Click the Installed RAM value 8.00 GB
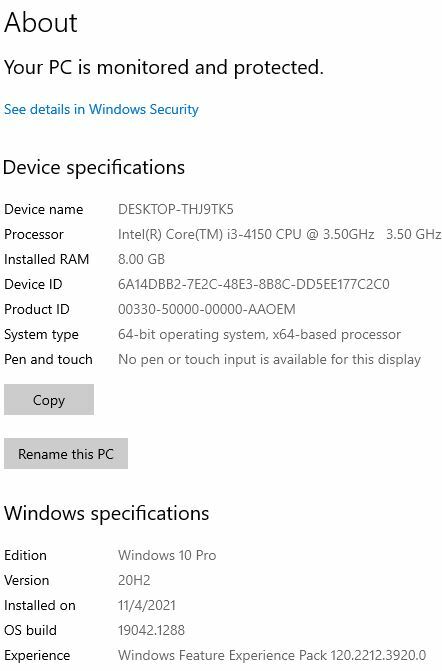Screen dimensions: 442x671 141,259
